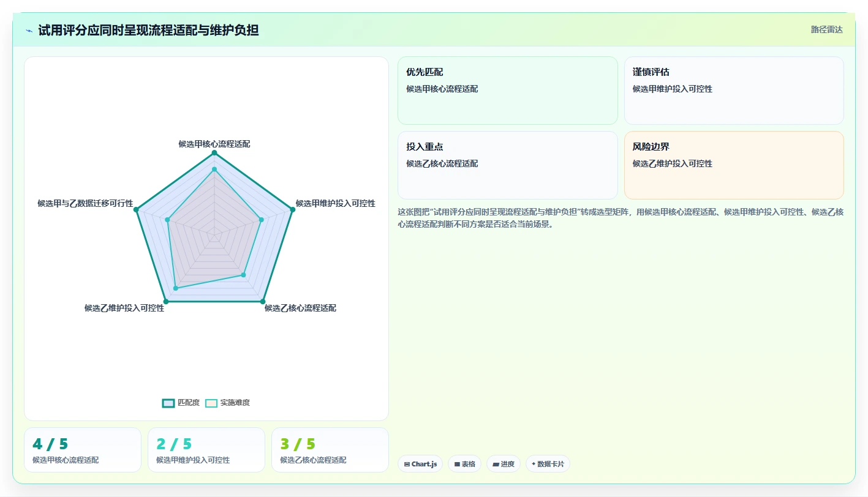Toggle the 实施难度 legend item
This screenshot has width=868, height=497.
[x=228, y=403]
